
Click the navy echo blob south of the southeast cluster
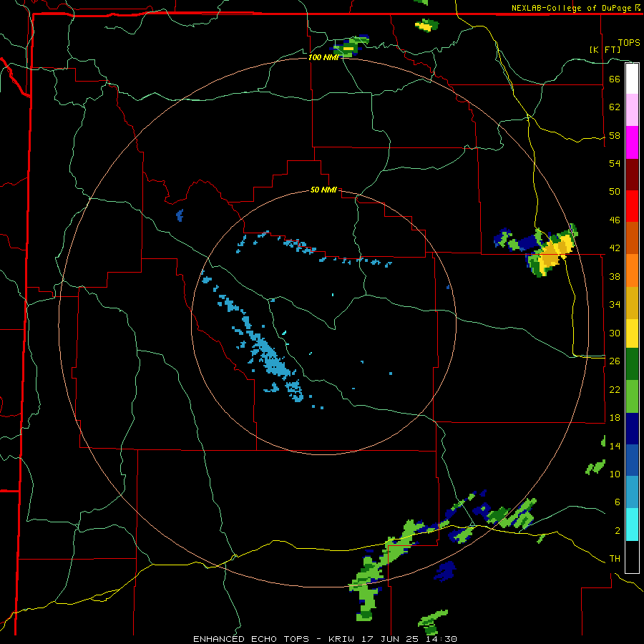coord(445,571)
